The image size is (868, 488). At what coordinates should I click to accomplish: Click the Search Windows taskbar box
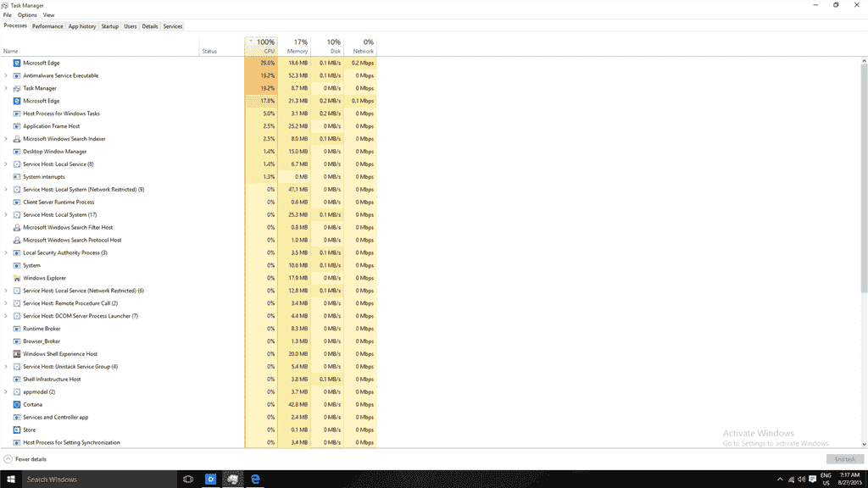click(x=100, y=480)
